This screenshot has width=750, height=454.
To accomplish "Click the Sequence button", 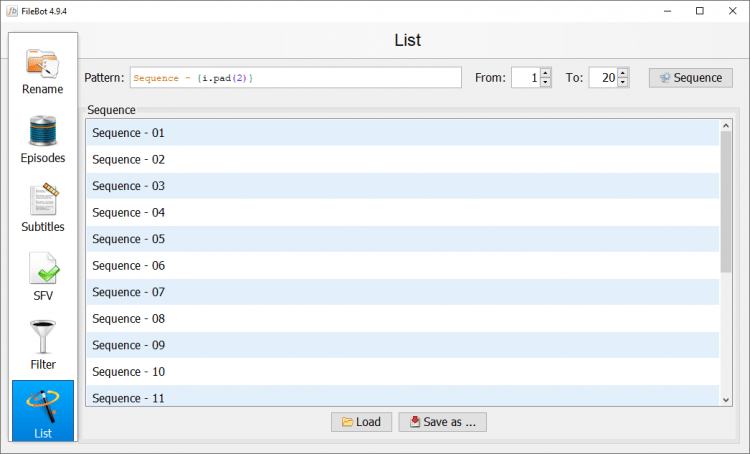I will (x=690, y=78).
